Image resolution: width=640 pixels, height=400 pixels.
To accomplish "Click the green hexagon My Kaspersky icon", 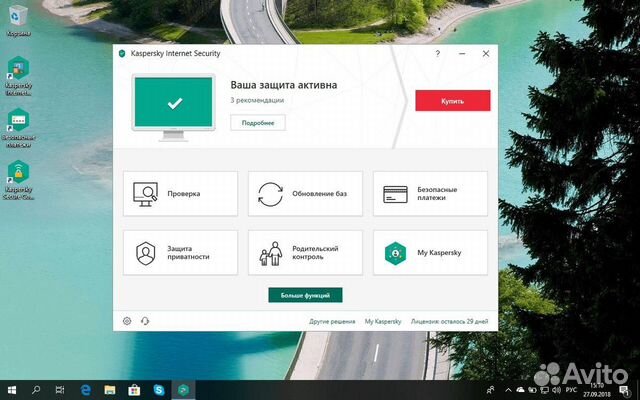I will tap(395, 253).
